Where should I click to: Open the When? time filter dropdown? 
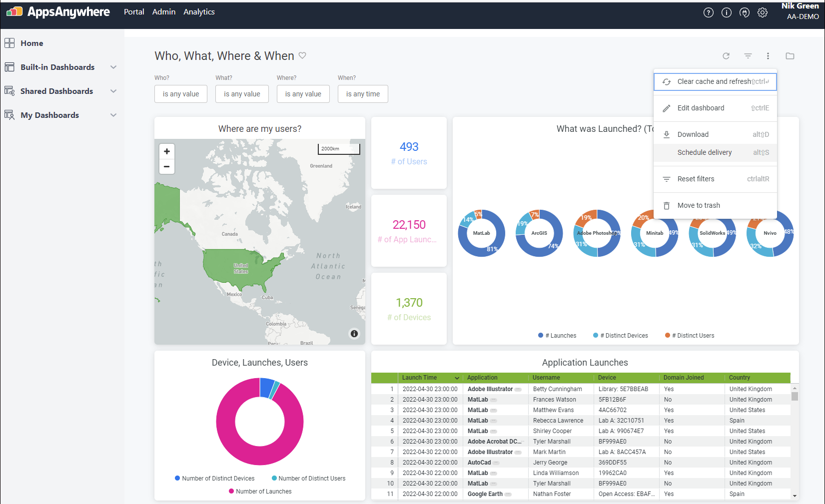pyautogui.click(x=363, y=94)
